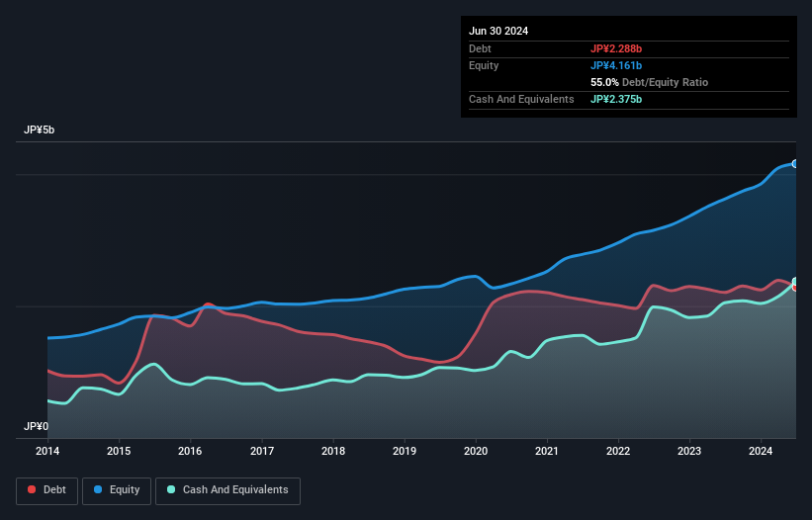
Task: Click the Jun 30 2024 tooltip date
Action: (498, 31)
